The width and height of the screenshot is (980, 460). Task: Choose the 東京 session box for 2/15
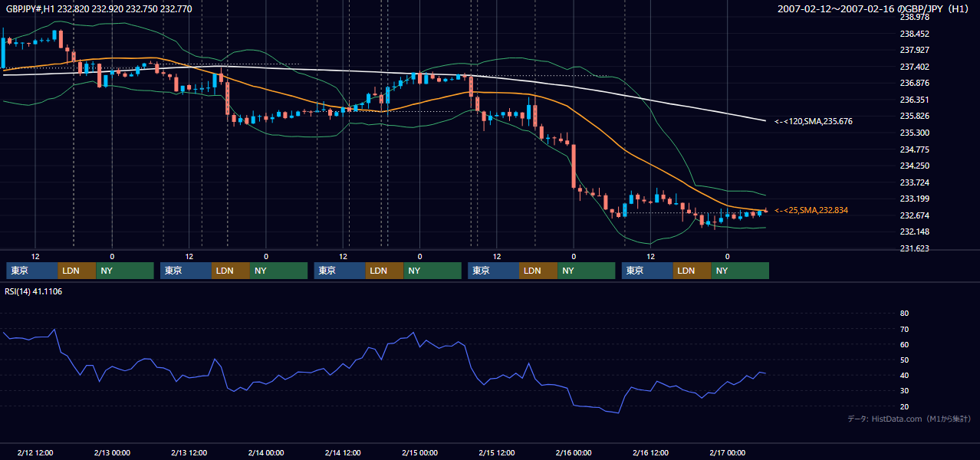(x=493, y=271)
